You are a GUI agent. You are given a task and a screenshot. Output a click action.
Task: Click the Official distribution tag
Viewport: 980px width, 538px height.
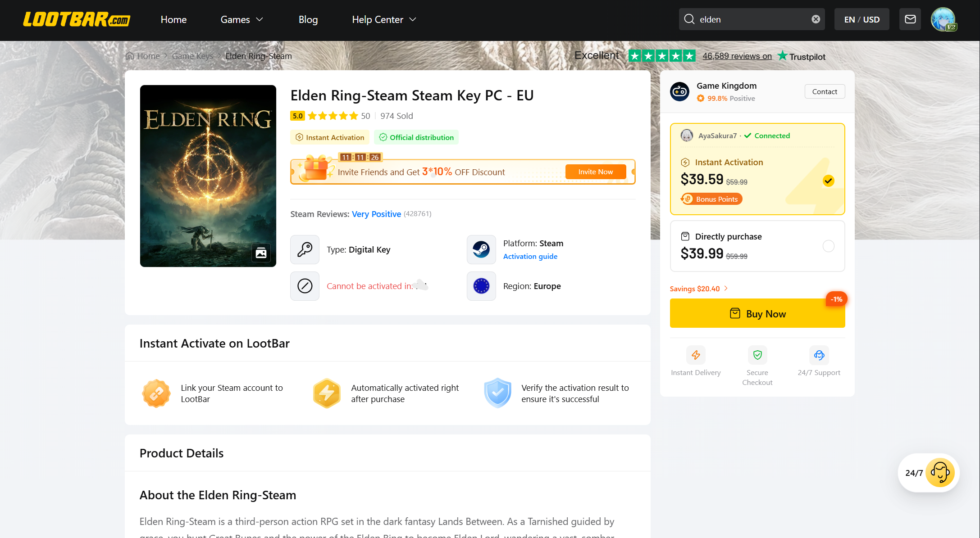[x=416, y=137]
